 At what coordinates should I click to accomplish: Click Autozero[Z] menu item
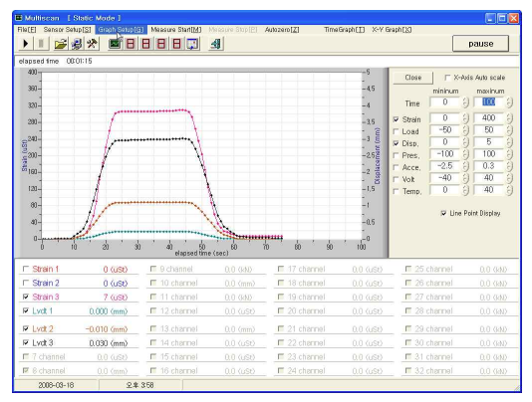tap(282, 30)
